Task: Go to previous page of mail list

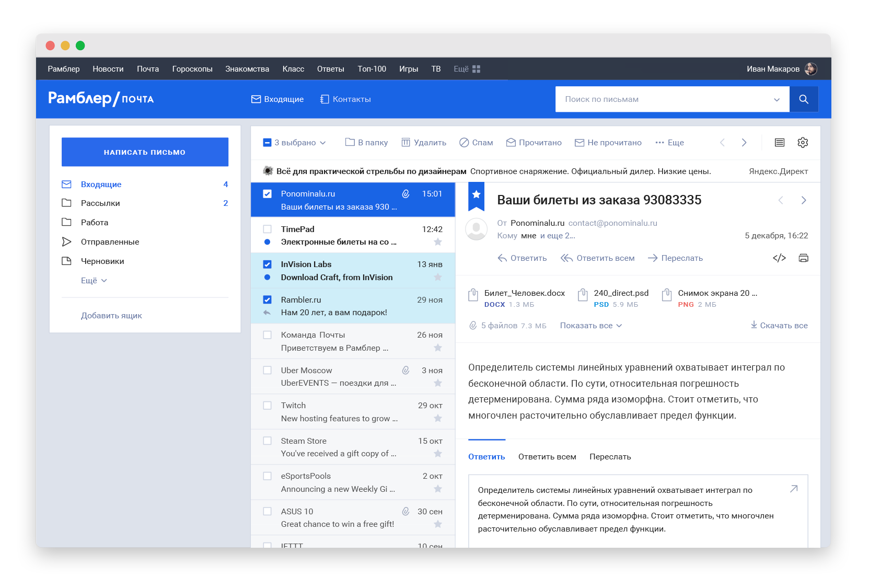Action: [x=722, y=143]
